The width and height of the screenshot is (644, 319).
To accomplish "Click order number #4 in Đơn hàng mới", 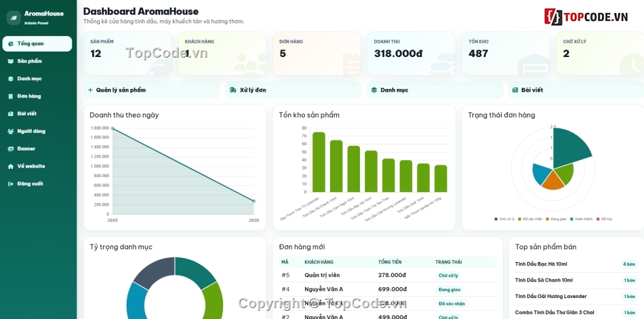I will tap(285, 289).
